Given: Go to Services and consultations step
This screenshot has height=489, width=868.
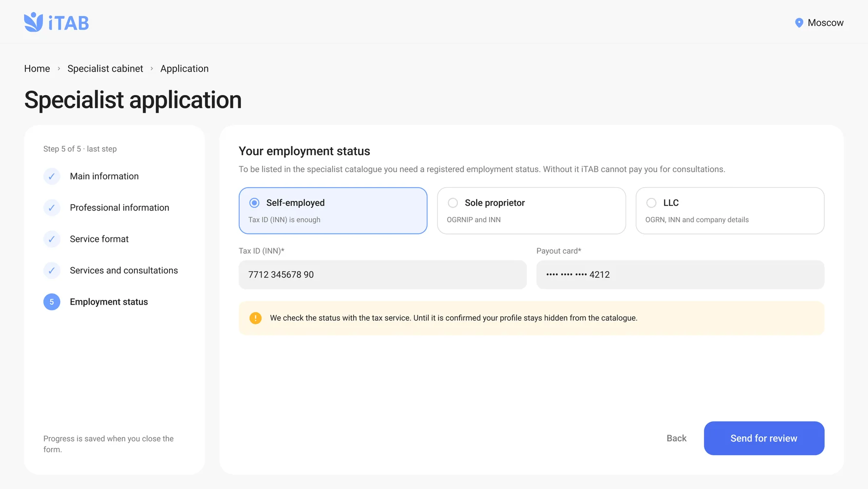Looking at the screenshot, I should click(124, 271).
